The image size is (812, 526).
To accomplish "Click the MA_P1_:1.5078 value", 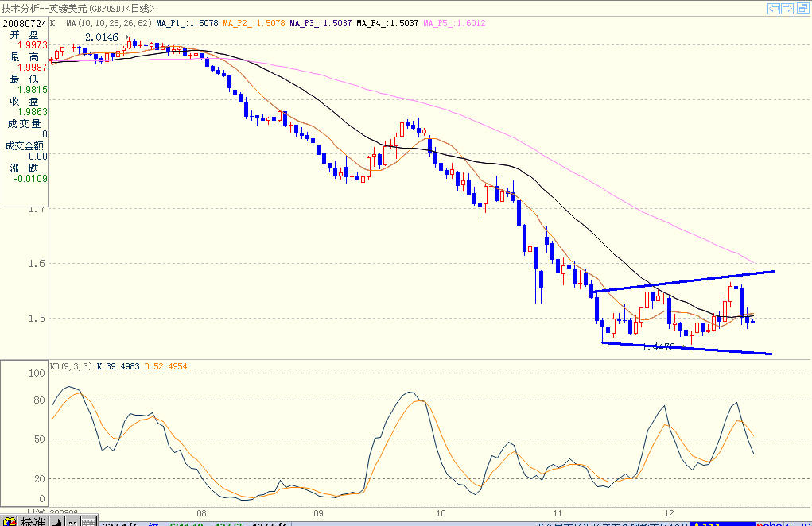I will pos(187,23).
